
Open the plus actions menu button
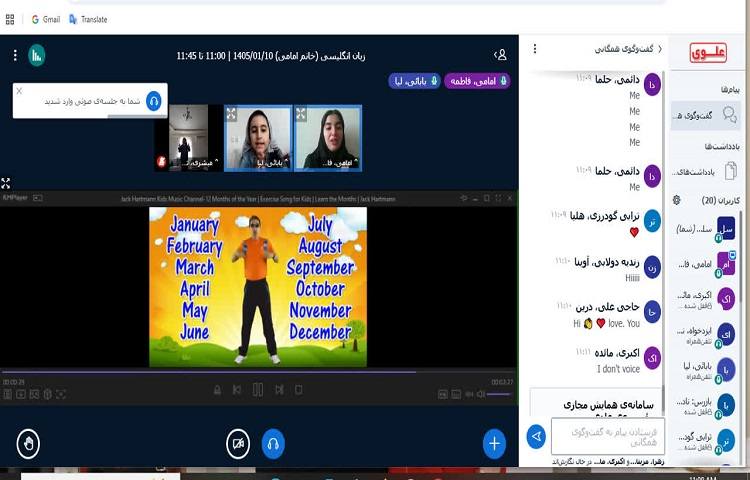(x=494, y=444)
